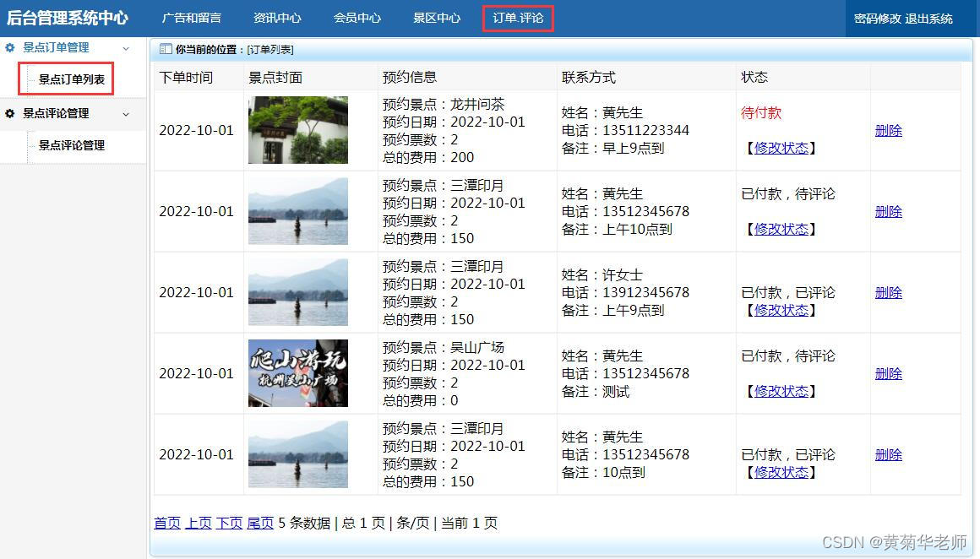Go to 上页 previous page
Screen dimensions: 980x559
pyautogui.click(x=199, y=523)
